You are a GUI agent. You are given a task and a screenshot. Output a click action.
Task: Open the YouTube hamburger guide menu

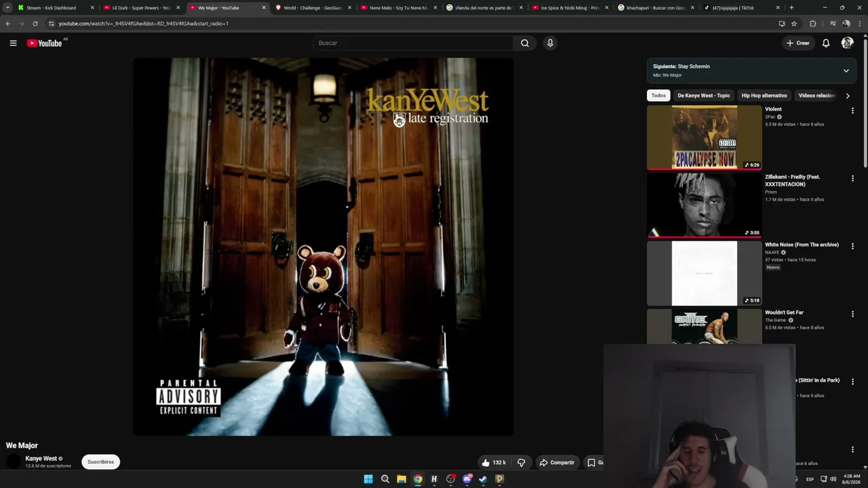[13, 43]
